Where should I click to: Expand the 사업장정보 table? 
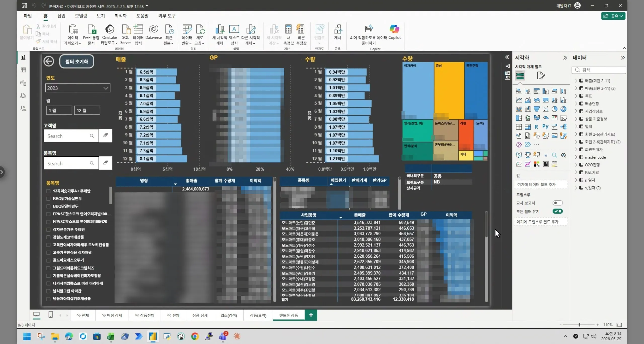pyautogui.click(x=576, y=111)
